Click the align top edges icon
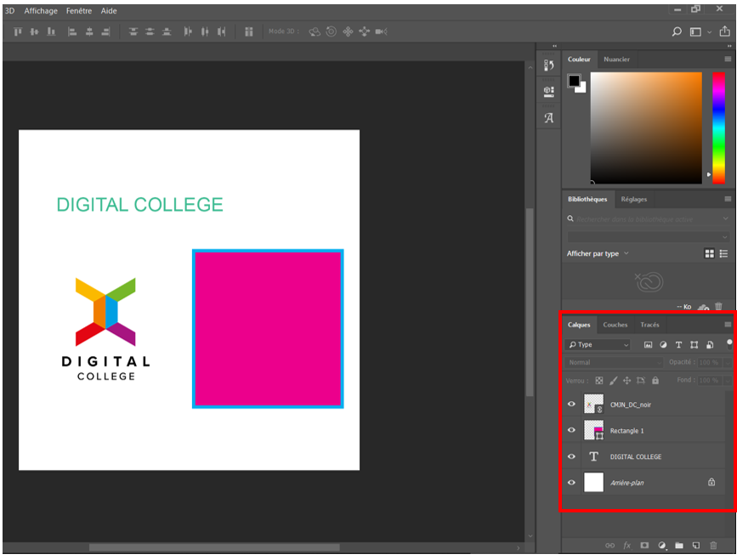The width and height of the screenshot is (737, 560). [x=18, y=31]
